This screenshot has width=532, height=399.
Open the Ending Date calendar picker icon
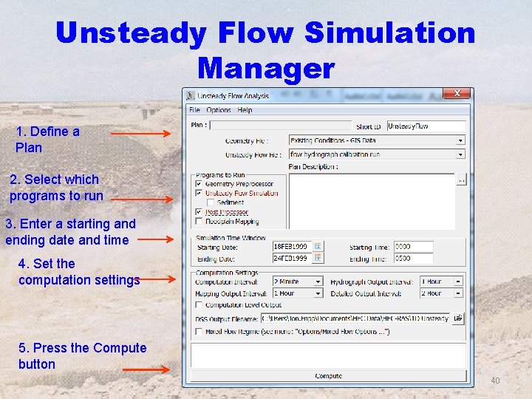tap(318, 258)
